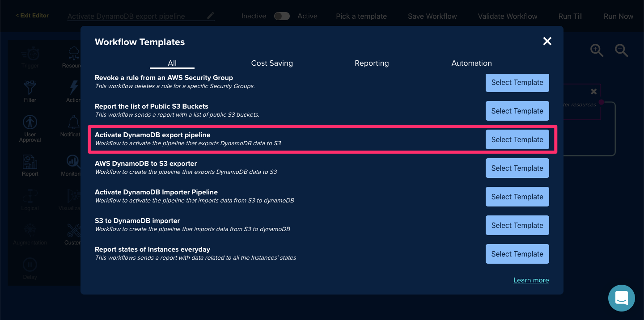Click Save Workflow in the top bar
Viewport: 644px width, 320px height.
432,16
